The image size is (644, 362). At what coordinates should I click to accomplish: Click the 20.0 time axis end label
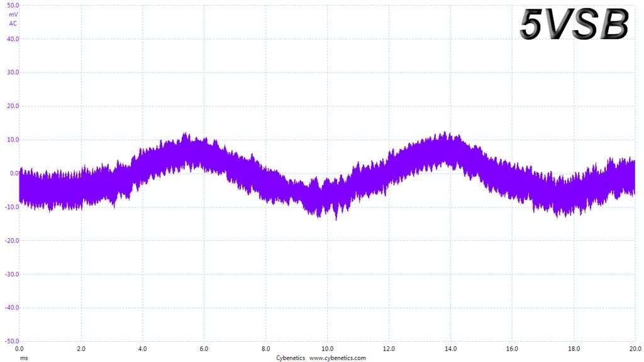[635, 349]
